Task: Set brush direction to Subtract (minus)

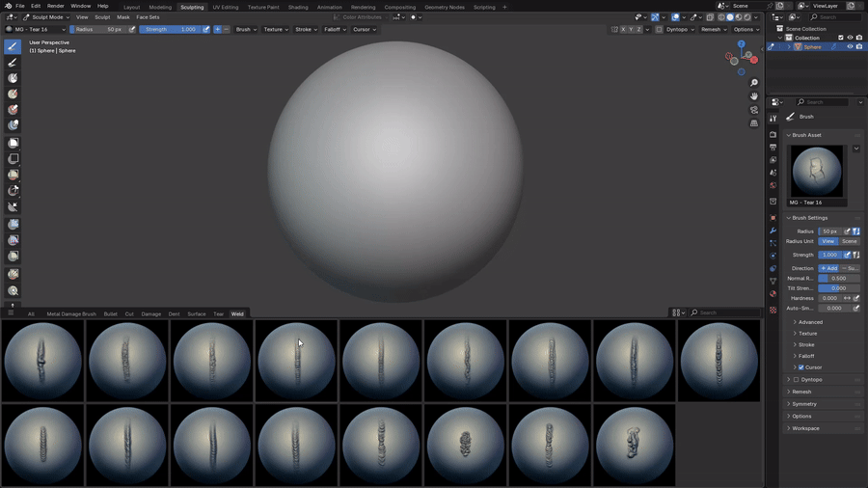Action: click(226, 29)
